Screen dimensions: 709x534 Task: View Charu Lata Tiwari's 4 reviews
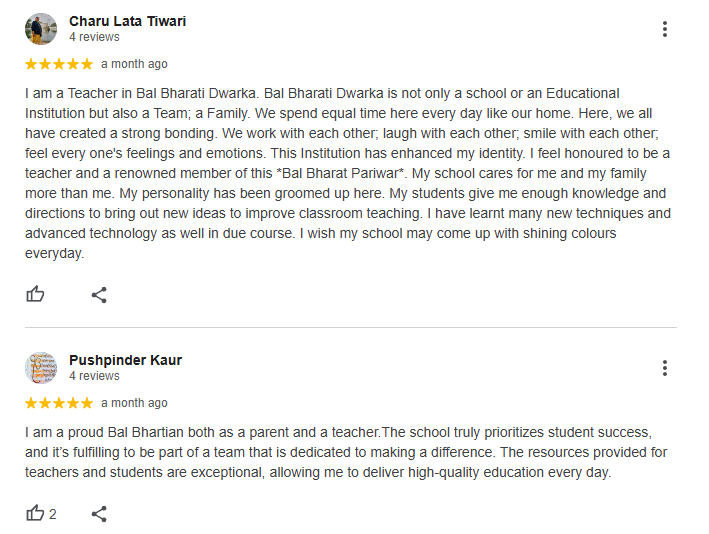94,37
